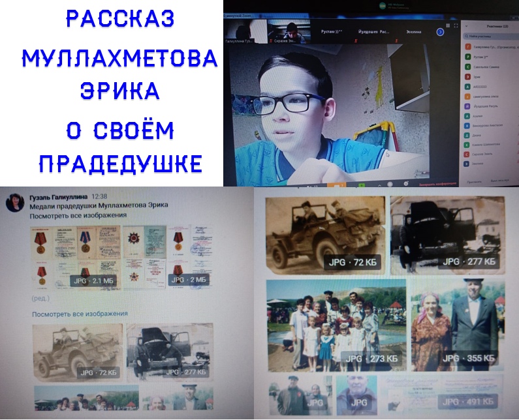Click green С avatar of Савельева Самина
Image resolution: width=519 pixels, height=420 pixels.
click(467, 67)
